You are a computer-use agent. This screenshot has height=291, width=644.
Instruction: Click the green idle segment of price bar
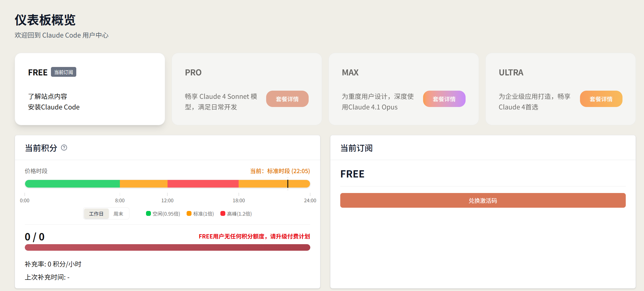coord(72,184)
